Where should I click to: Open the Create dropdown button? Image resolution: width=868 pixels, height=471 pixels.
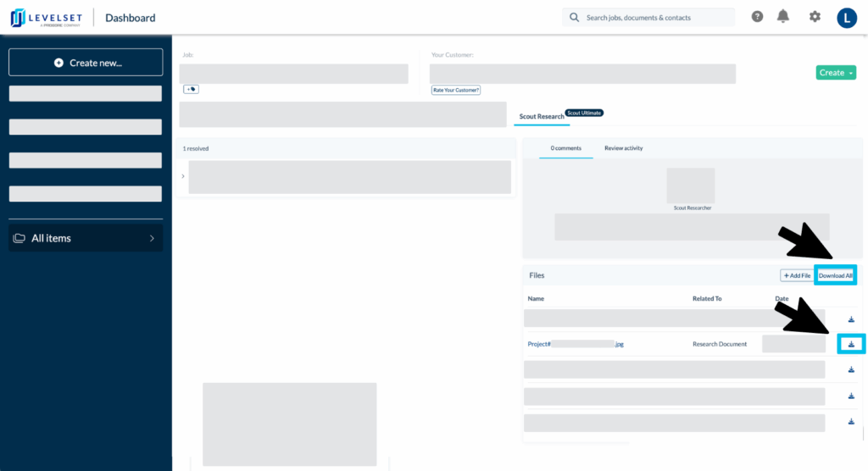[x=835, y=73]
